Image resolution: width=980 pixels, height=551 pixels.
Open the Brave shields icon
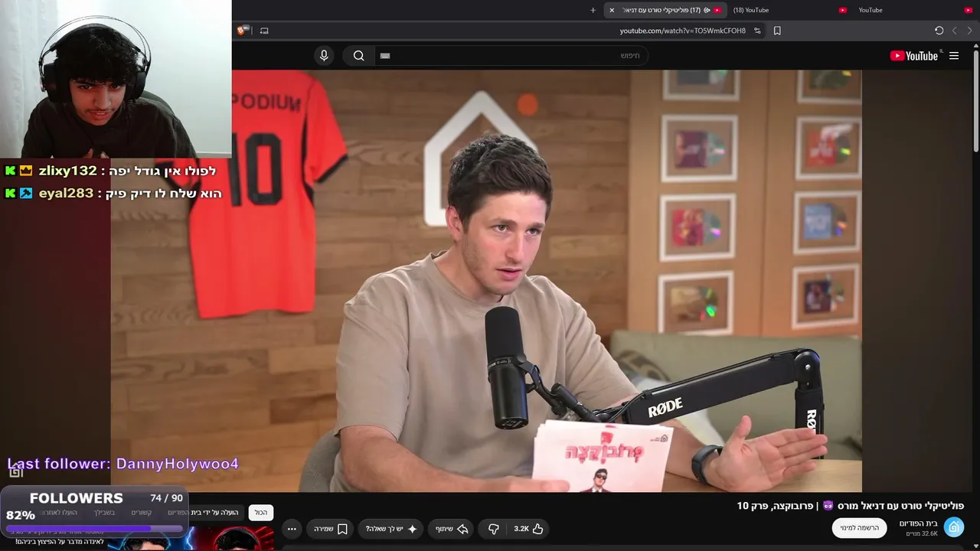point(242,31)
